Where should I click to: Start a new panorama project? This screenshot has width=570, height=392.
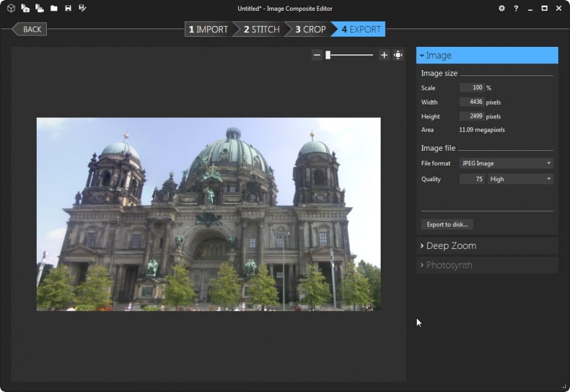pyautogui.click(x=11, y=8)
